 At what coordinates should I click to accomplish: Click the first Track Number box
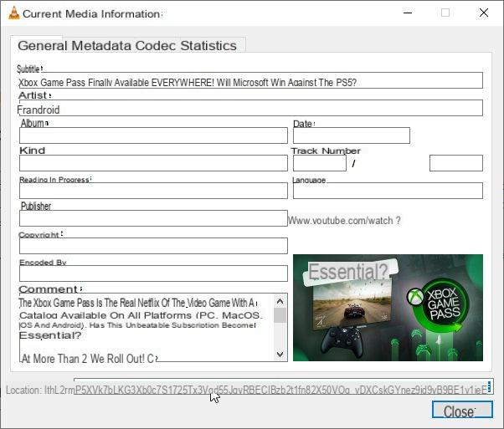click(x=320, y=163)
